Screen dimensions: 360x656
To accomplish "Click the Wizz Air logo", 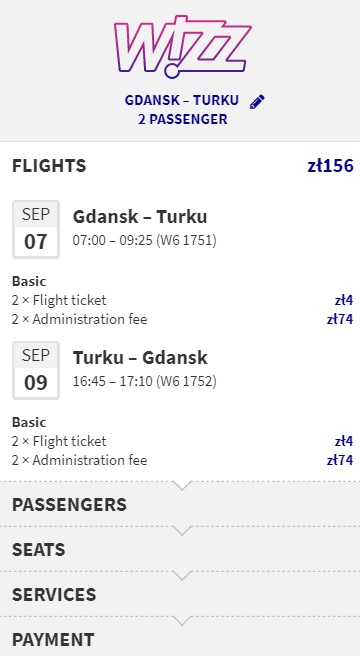I will coord(183,46).
